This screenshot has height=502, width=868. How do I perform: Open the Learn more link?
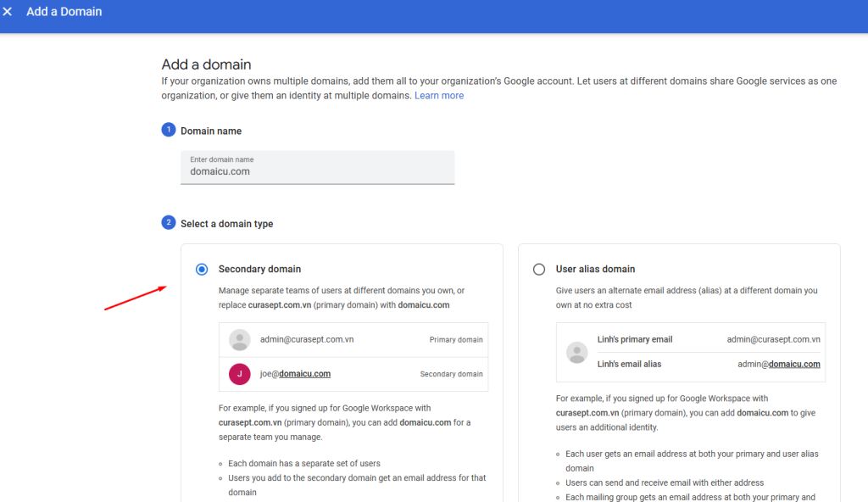click(x=439, y=95)
